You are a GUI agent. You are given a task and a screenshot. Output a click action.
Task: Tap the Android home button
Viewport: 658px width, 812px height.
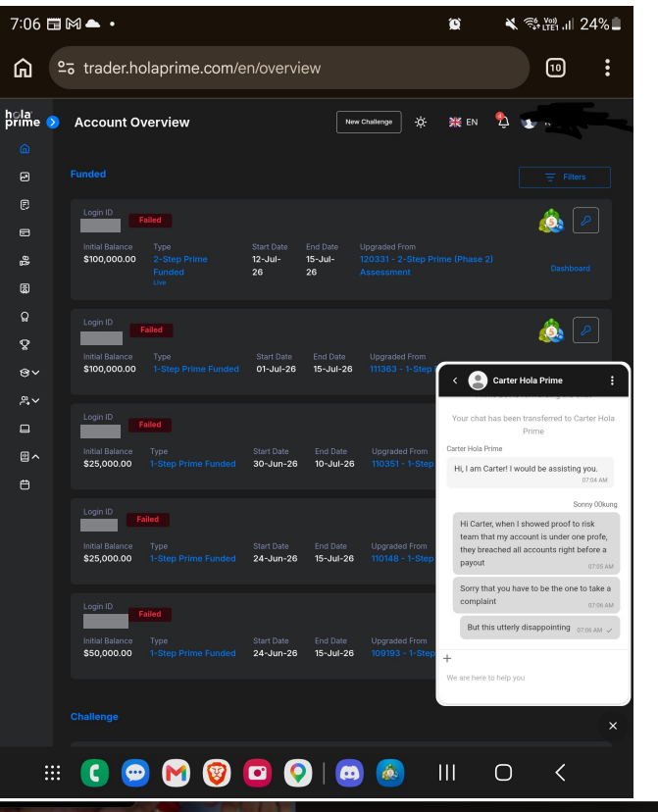click(503, 773)
